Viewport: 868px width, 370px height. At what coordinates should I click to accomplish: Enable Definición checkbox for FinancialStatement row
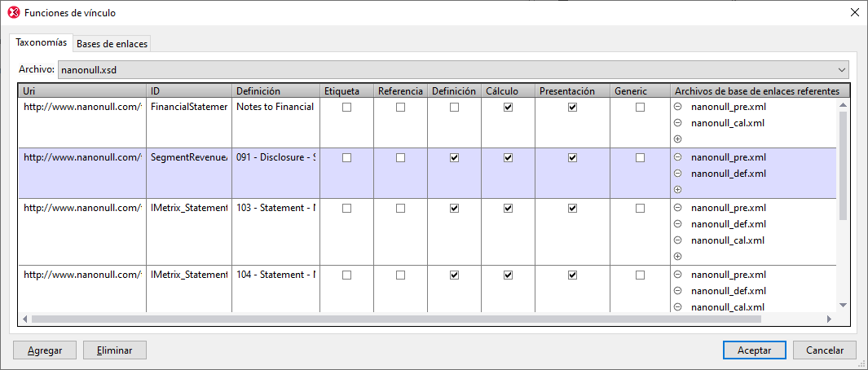click(454, 107)
